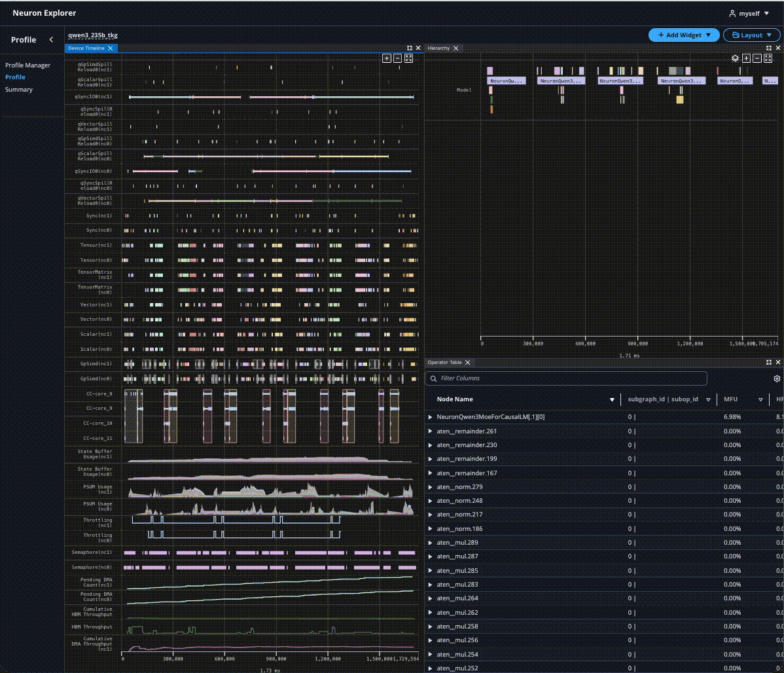Zoom in on the Device Timeline
This screenshot has height=673, width=784.
387,58
